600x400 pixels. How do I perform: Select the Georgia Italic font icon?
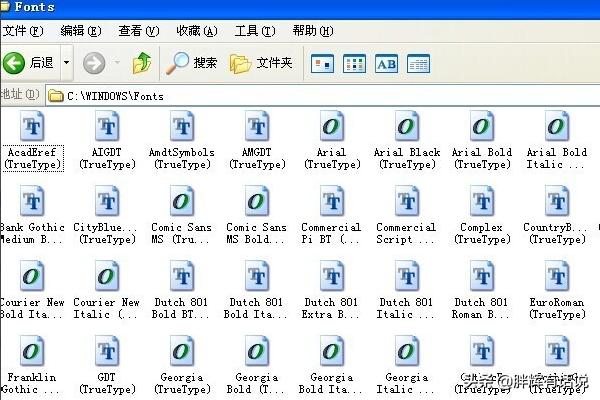[x=407, y=351]
